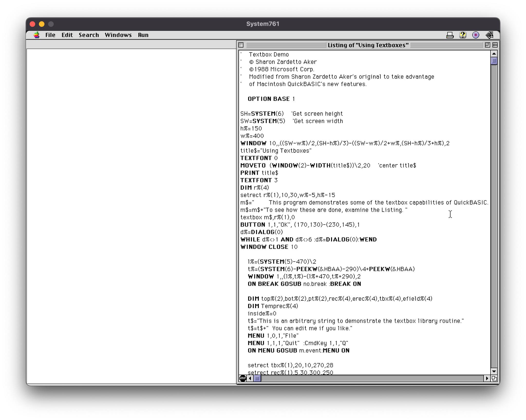Click the line 'TEXTFONT 0'
This screenshot has height=420, width=526.
(x=259, y=158)
